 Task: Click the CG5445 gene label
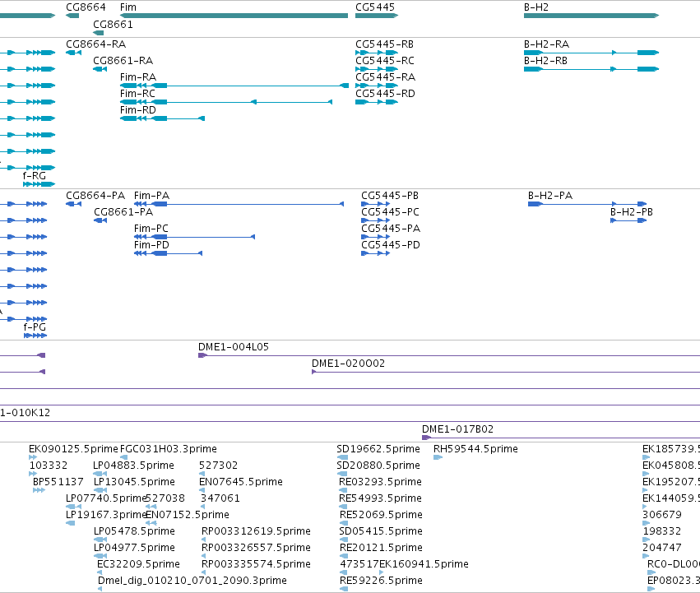pyautogui.click(x=375, y=7)
